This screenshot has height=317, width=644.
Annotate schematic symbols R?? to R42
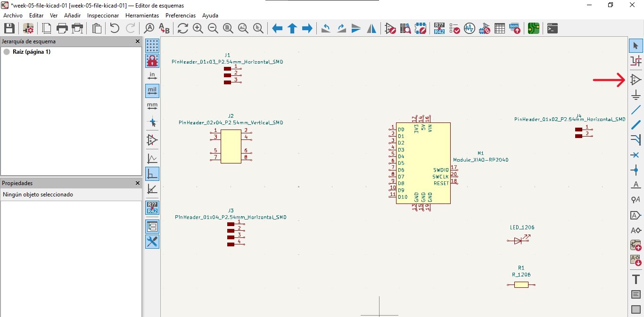click(439, 28)
